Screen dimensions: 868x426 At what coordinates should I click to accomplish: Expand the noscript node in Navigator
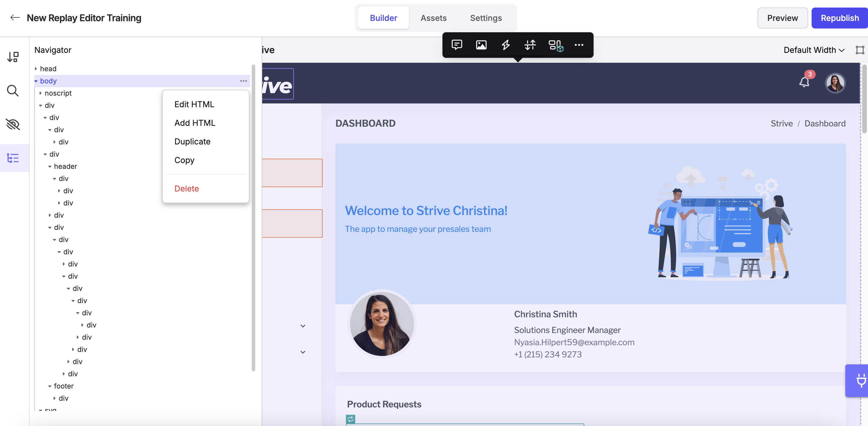coord(40,93)
